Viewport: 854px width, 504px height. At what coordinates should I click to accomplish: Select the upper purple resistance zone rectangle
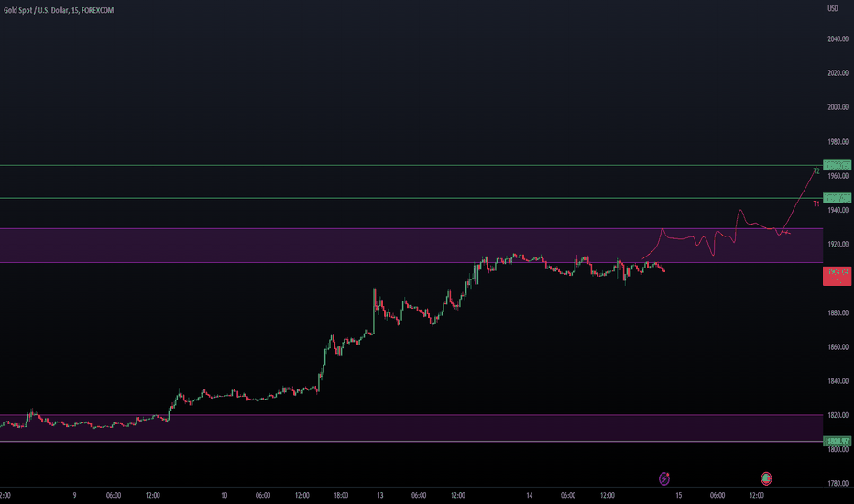[x=411, y=246]
